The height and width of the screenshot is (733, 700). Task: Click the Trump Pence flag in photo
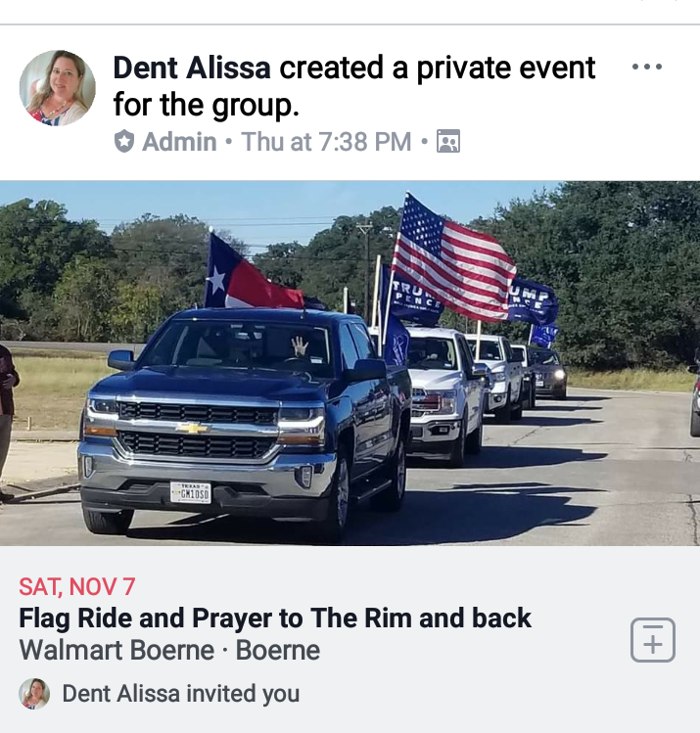pos(412,296)
